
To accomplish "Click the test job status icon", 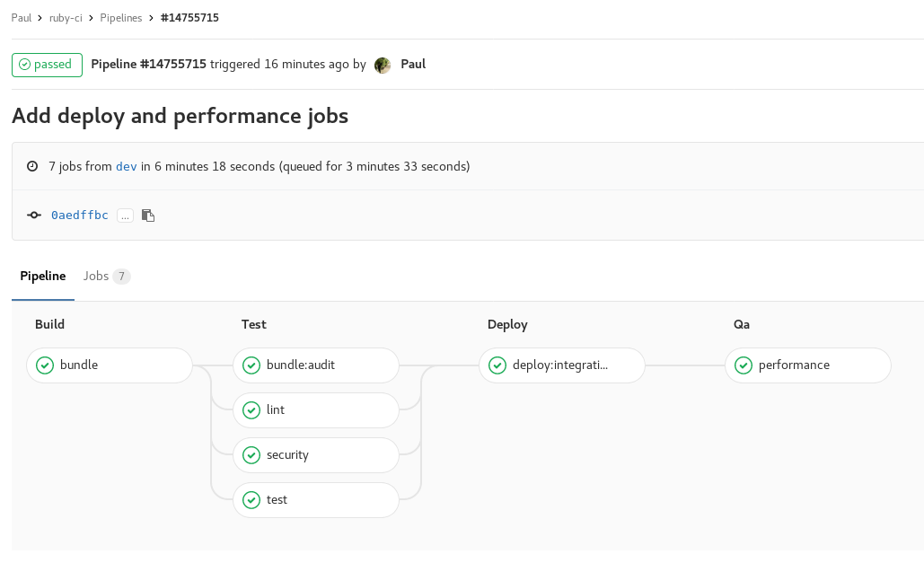I will pyautogui.click(x=251, y=500).
